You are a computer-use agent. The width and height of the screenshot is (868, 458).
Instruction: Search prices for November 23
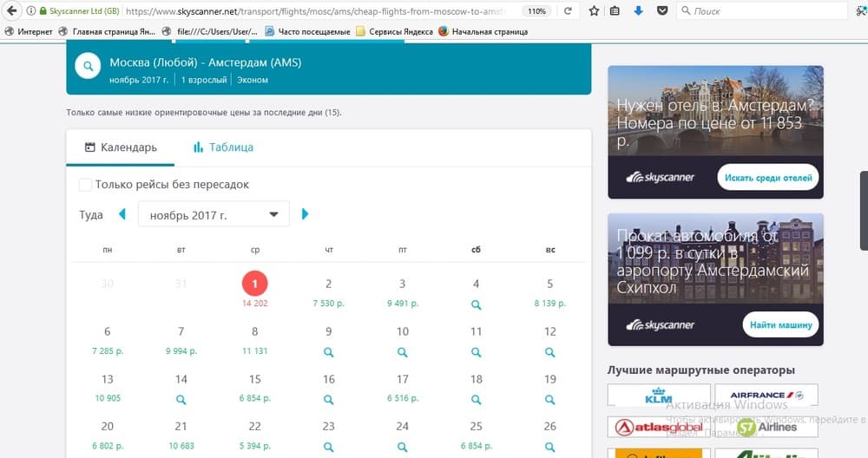point(328,447)
